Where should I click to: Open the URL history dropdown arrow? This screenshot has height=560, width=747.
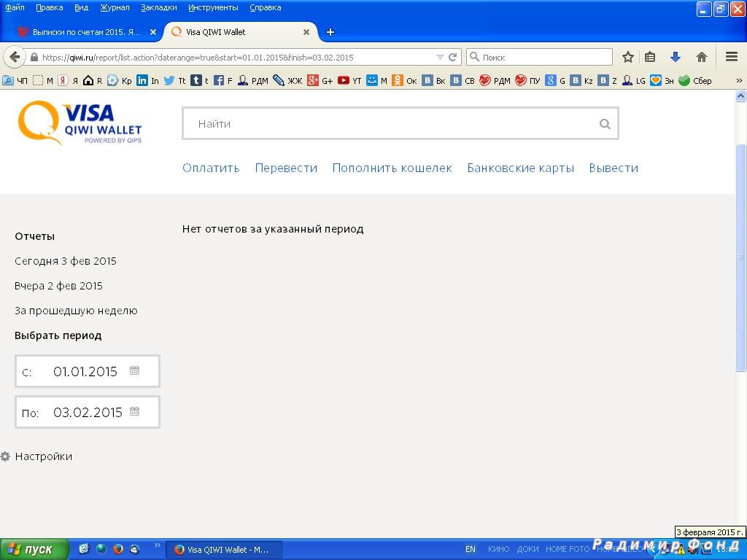click(440, 57)
